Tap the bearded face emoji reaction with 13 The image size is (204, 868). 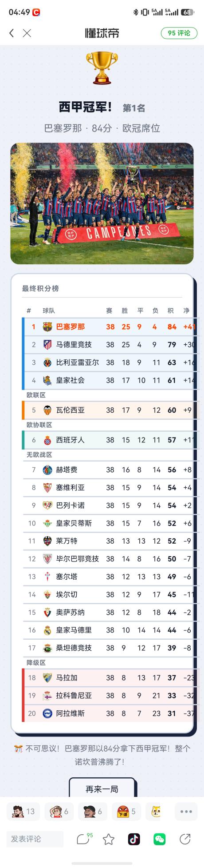click(x=23, y=811)
